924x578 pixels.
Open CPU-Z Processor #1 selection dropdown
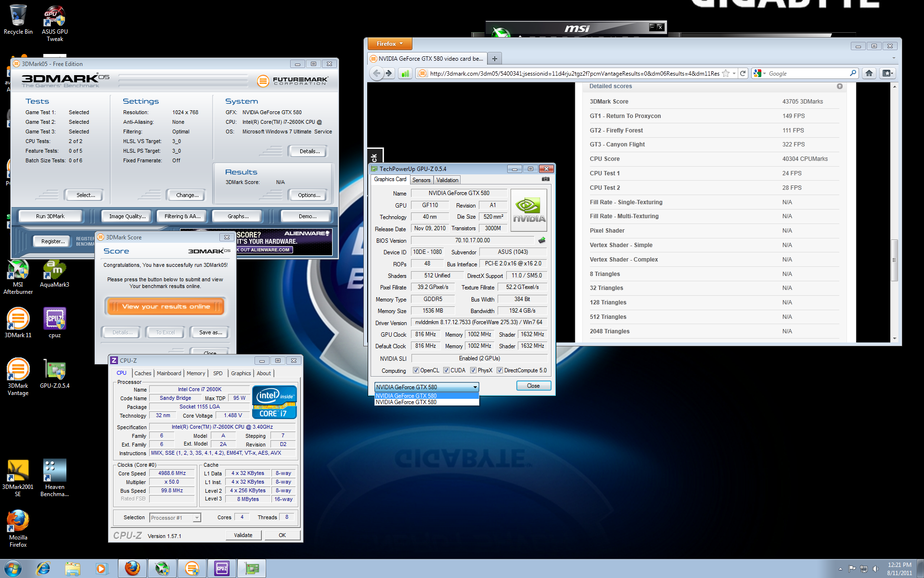tap(175, 517)
